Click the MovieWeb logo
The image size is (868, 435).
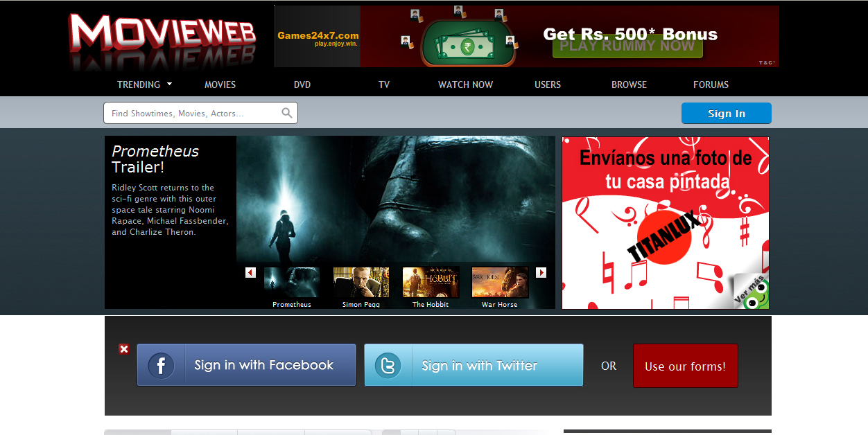point(162,40)
